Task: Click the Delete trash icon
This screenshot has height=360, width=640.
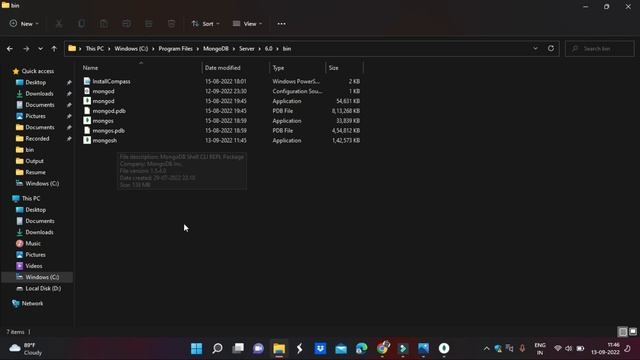Action: (x=171, y=24)
